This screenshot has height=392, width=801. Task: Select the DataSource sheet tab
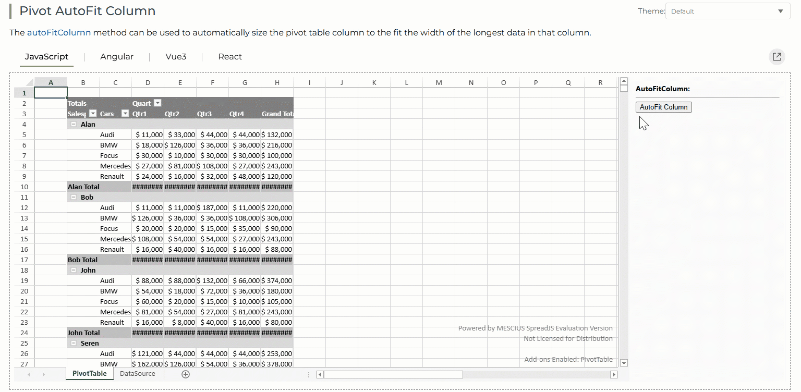click(137, 374)
